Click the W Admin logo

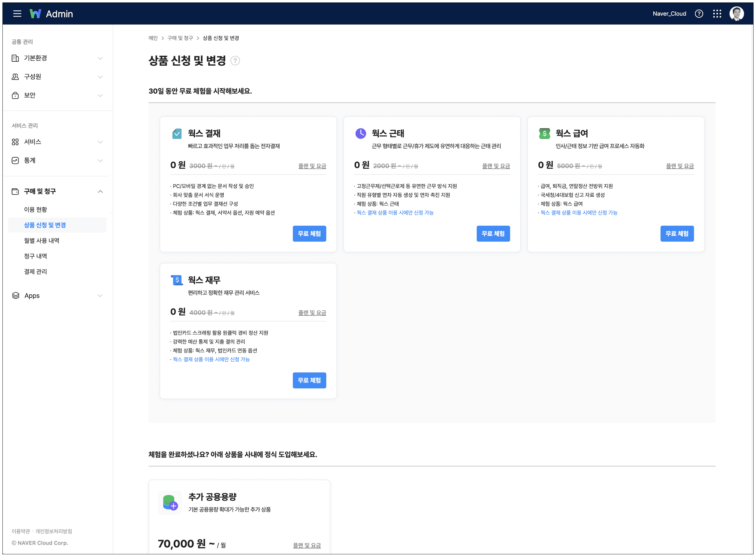[51, 13]
